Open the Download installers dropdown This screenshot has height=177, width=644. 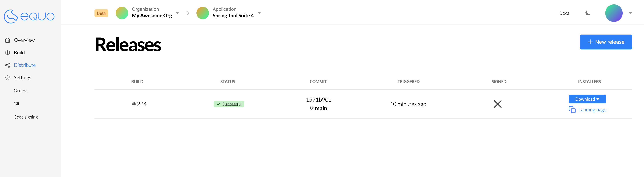(x=587, y=99)
